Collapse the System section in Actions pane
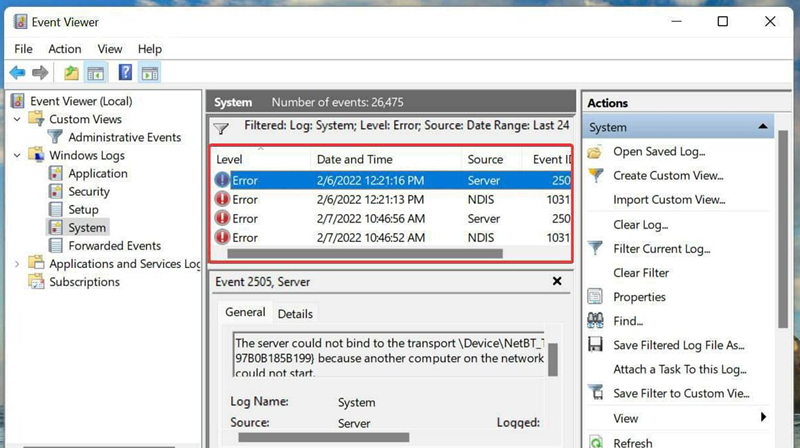This screenshot has height=448, width=800. click(763, 127)
